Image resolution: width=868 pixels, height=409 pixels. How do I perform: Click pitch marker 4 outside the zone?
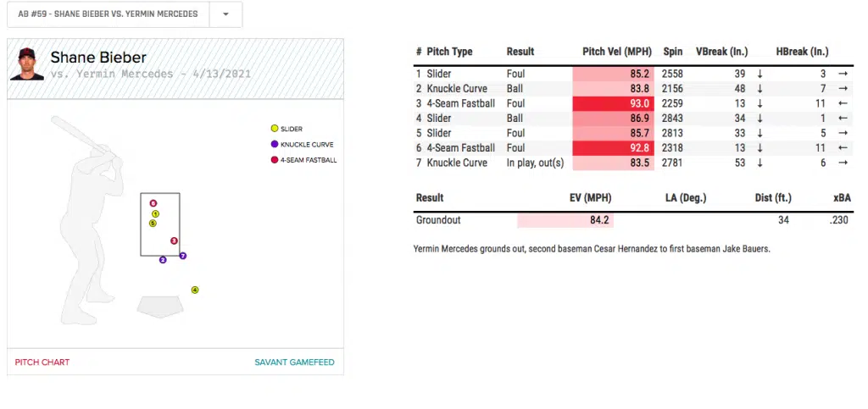click(195, 290)
